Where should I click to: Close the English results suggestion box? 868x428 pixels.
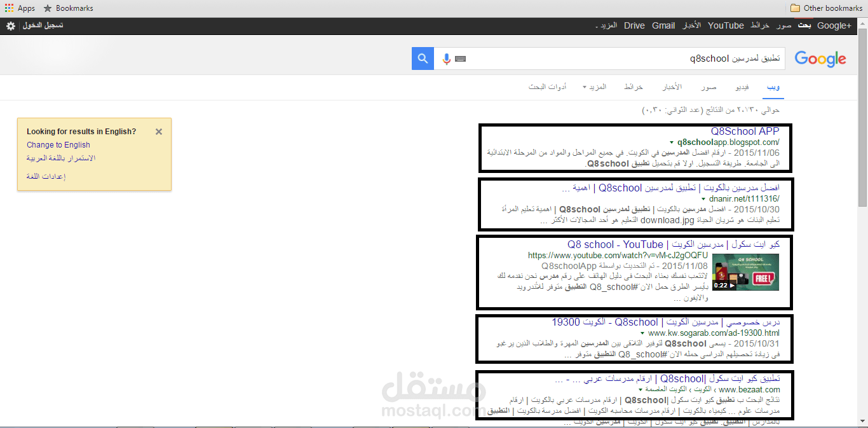(x=159, y=132)
